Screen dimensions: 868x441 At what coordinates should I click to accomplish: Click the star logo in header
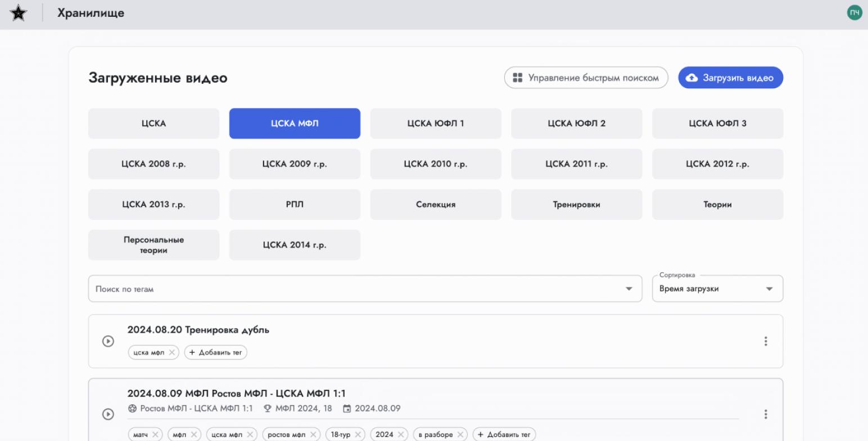pyautogui.click(x=19, y=13)
